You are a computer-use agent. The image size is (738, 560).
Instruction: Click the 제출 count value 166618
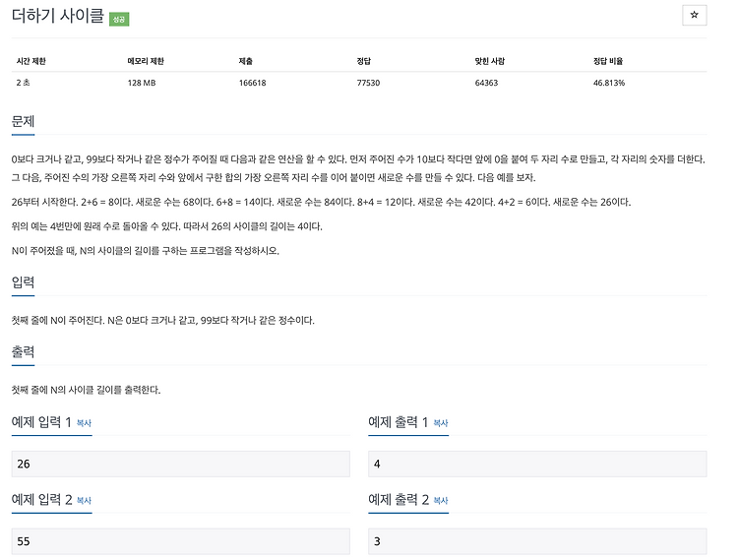(x=252, y=83)
